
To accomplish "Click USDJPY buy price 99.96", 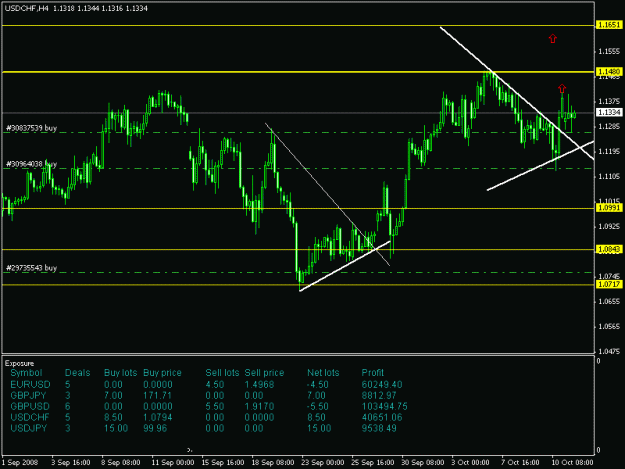I will tap(155, 428).
